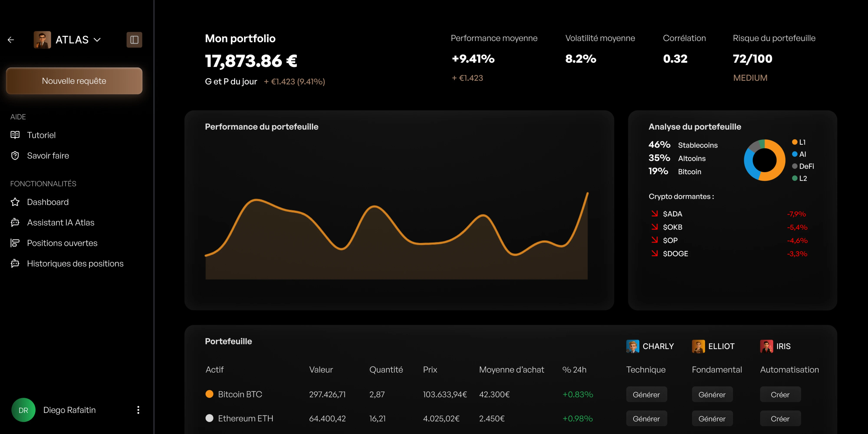Expand the ATLAS dropdown chevron
The height and width of the screenshot is (434, 868).
click(97, 40)
